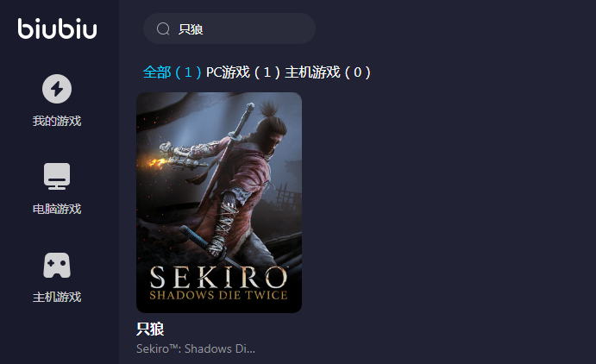Viewport: 596px width, 364px height.
Task: Click the 主机游戏 label in sidebar
Action: (x=57, y=297)
